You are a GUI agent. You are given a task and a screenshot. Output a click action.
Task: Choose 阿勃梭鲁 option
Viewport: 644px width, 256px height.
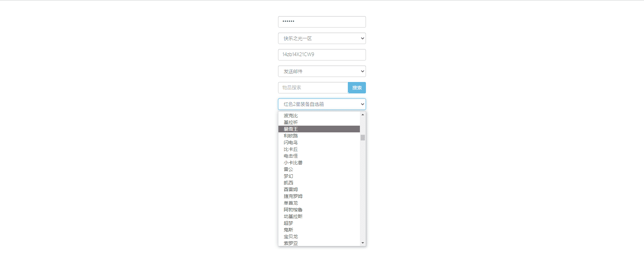click(x=319, y=210)
